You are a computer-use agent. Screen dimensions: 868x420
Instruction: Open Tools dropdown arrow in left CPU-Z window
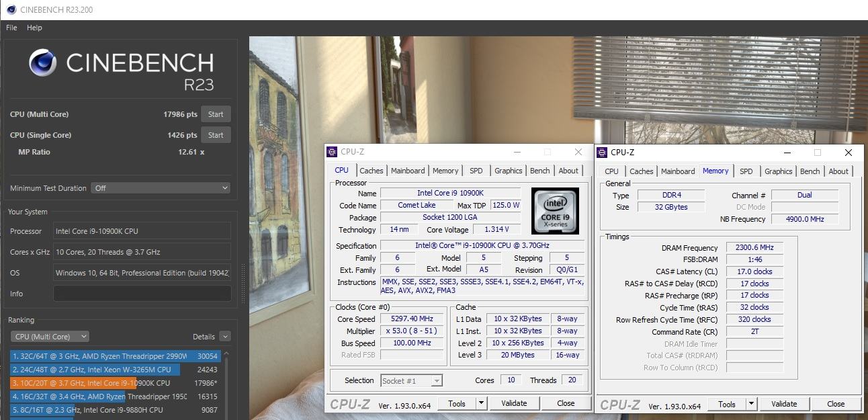[x=481, y=403]
